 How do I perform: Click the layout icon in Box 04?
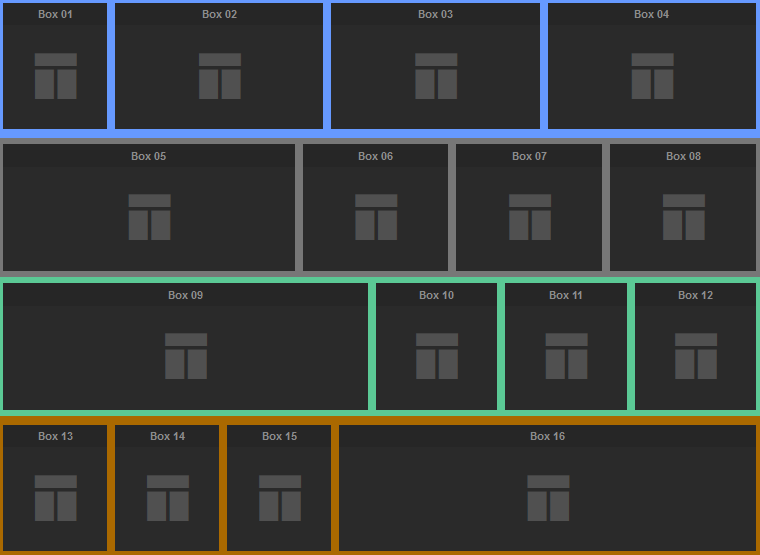coord(652,76)
